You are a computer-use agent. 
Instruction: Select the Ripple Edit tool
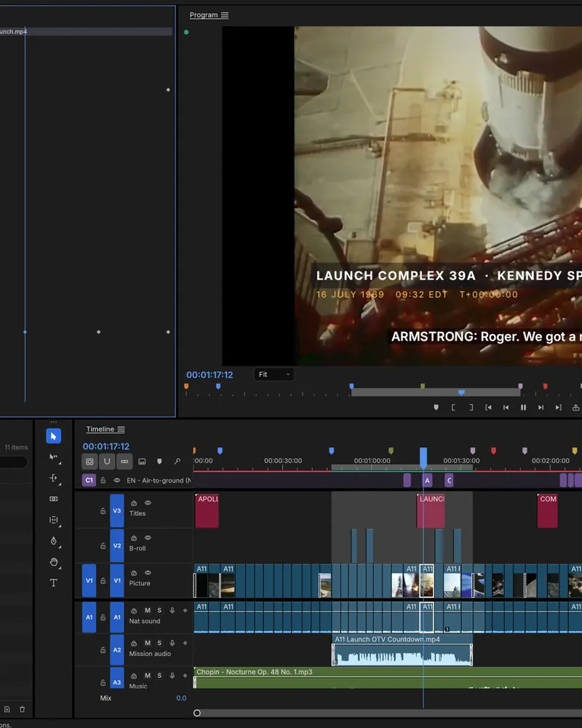[x=53, y=478]
